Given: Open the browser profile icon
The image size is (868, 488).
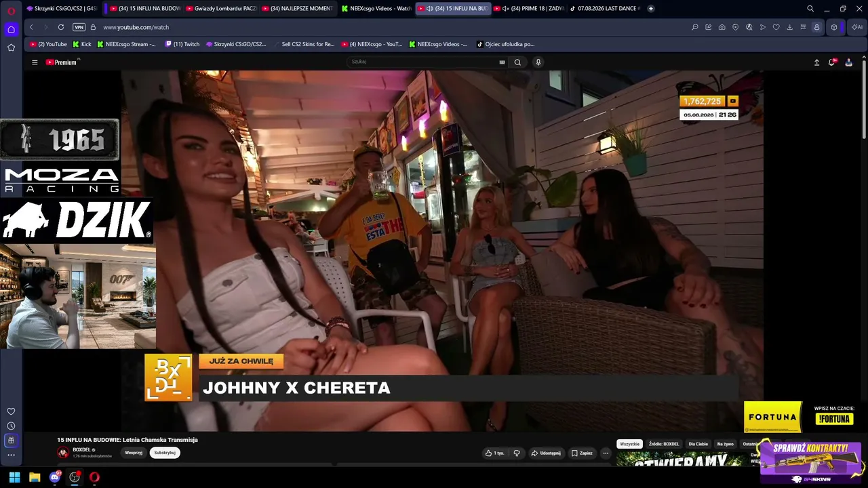Looking at the screenshot, I should (817, 27).
